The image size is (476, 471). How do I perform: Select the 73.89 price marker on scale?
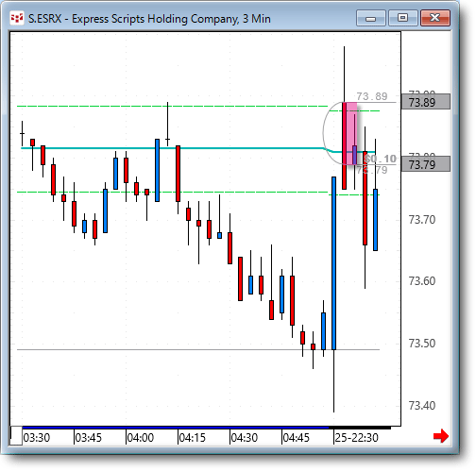tap(426, 102)
